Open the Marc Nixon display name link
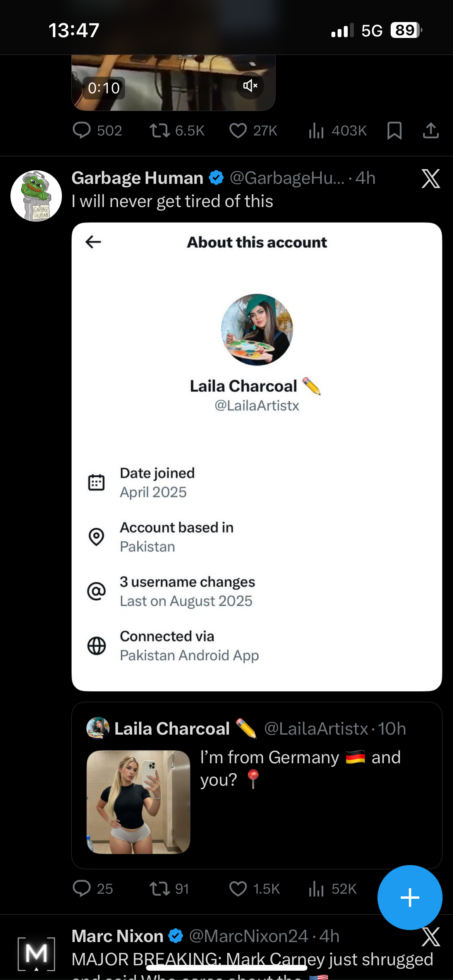This screenshot has width=453, height=980. 117,936
